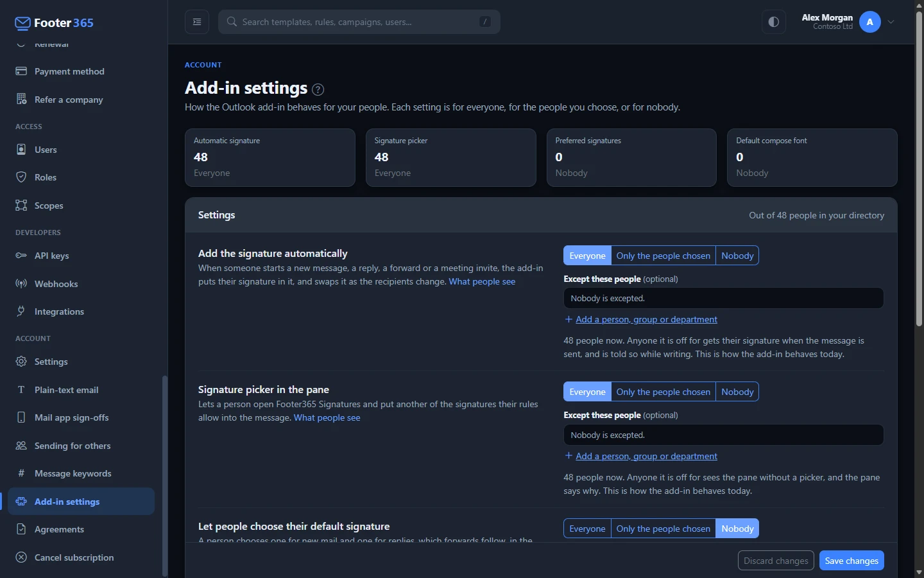The width and height of the screenshot is (924, 578).
Task: Select Only the people chosen for default signature
Action: pyautogui.click(x=663, y=529)
